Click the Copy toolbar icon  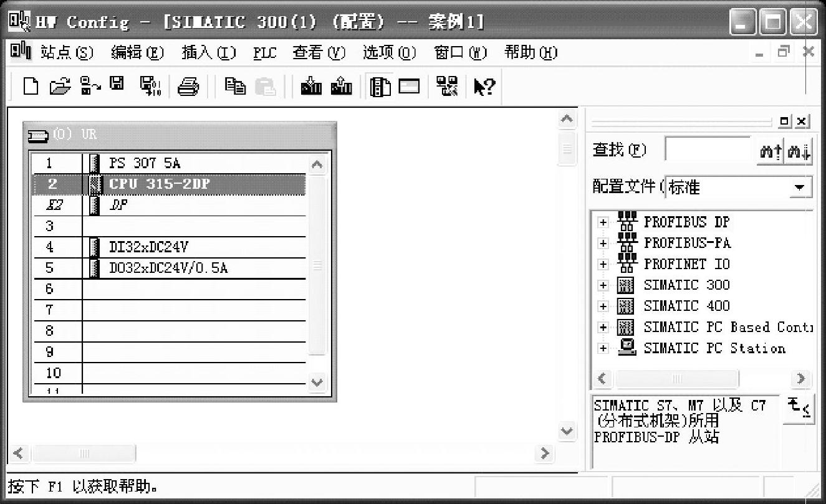[235, 87]
